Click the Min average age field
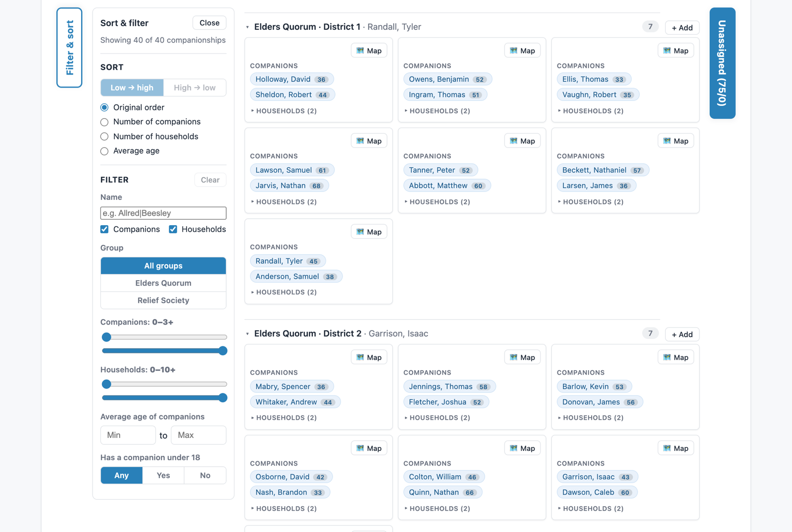 click(128, 435)
